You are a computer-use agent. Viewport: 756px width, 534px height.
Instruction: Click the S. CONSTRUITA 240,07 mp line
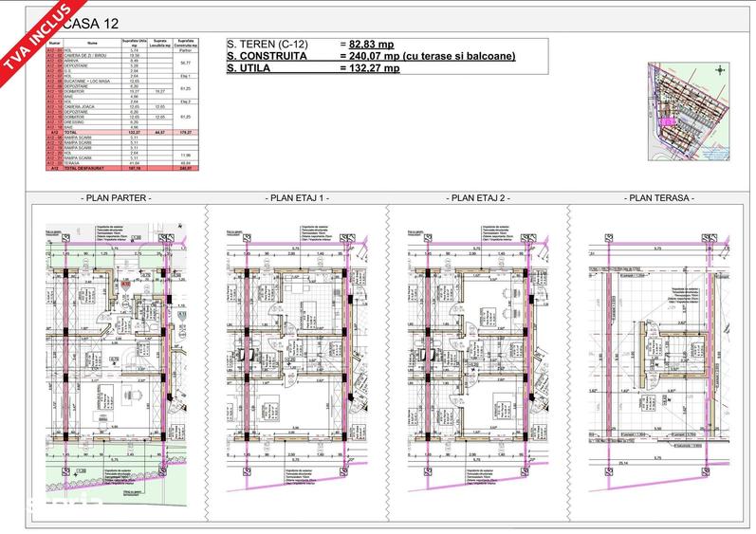pos(371,56)
